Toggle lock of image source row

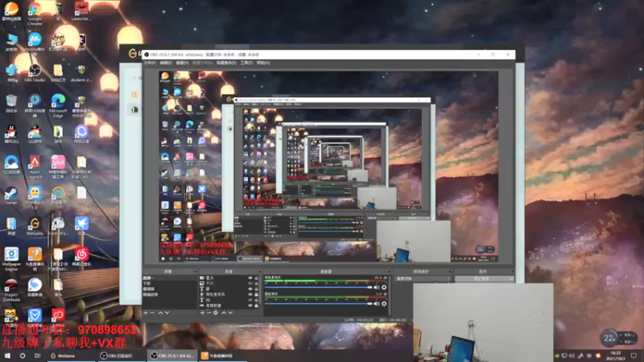click(256, 283)
